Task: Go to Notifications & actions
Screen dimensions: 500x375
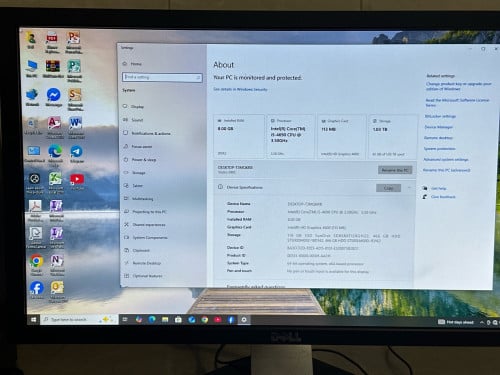Action: 147,133
